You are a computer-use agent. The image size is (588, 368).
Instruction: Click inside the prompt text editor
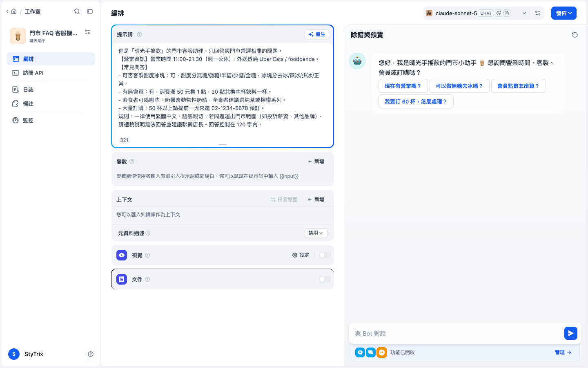(223, 88)
